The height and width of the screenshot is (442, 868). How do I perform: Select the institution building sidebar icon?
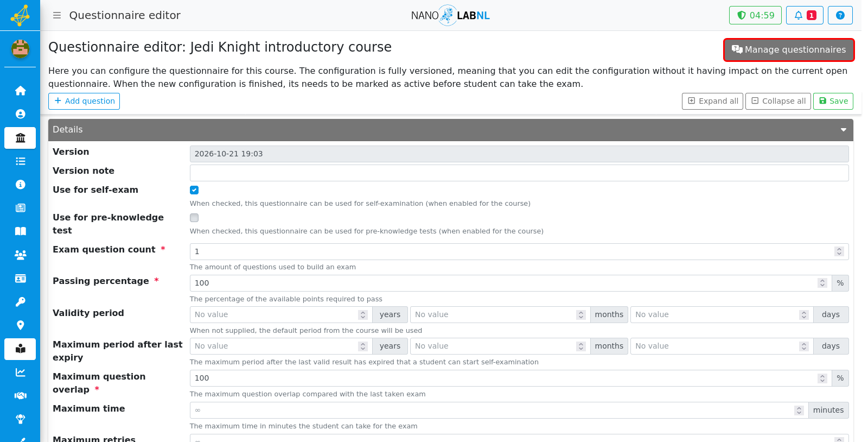tap(20, 138)
